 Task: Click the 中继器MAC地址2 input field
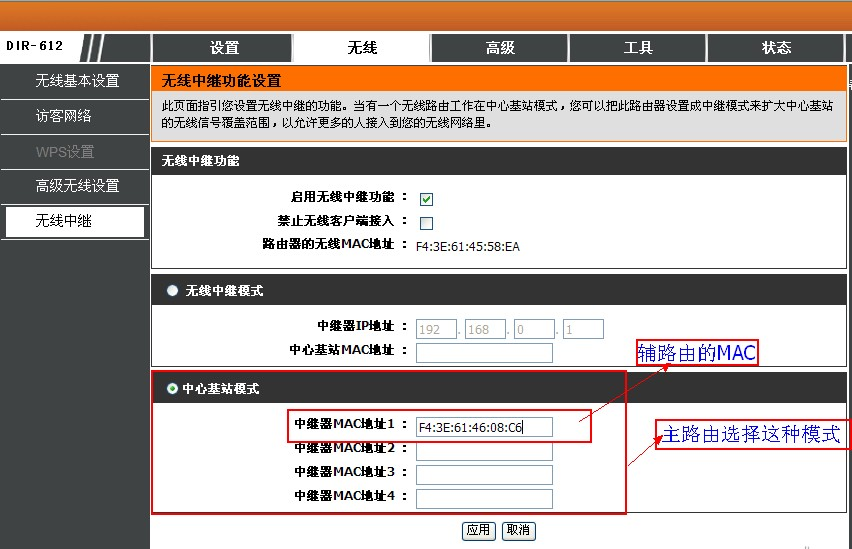[x=484, y=451]
